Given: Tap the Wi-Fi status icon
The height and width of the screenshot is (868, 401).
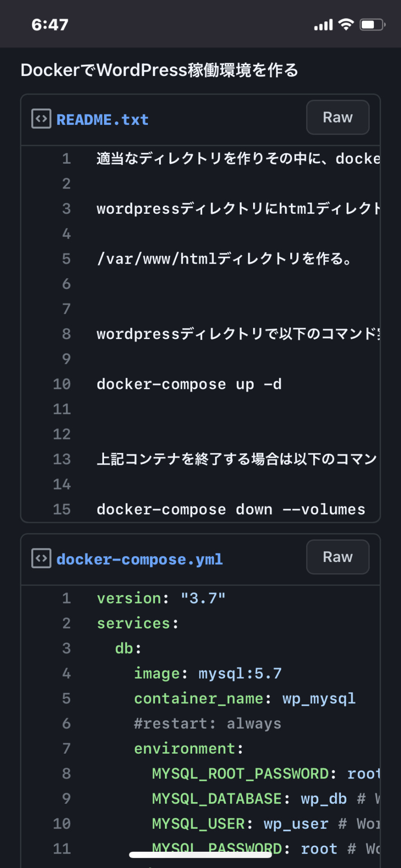Looking at the screenshot, I should coord(346,24).
